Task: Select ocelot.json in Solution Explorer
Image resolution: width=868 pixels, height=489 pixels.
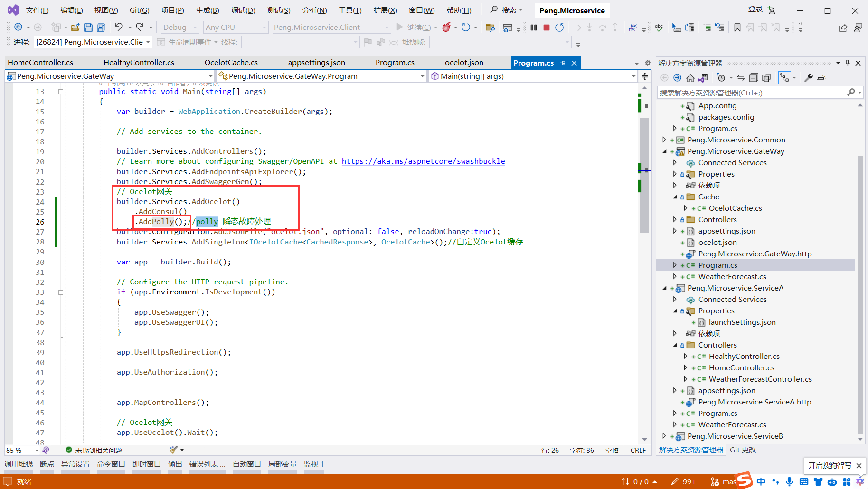Action: pyautogui.click(x=717, y=243)
